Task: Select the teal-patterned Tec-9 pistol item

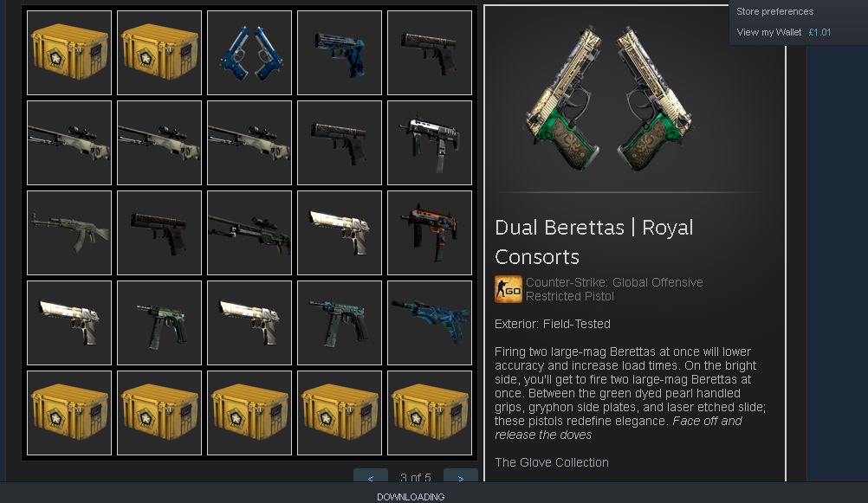Action: tap(340, 323)
